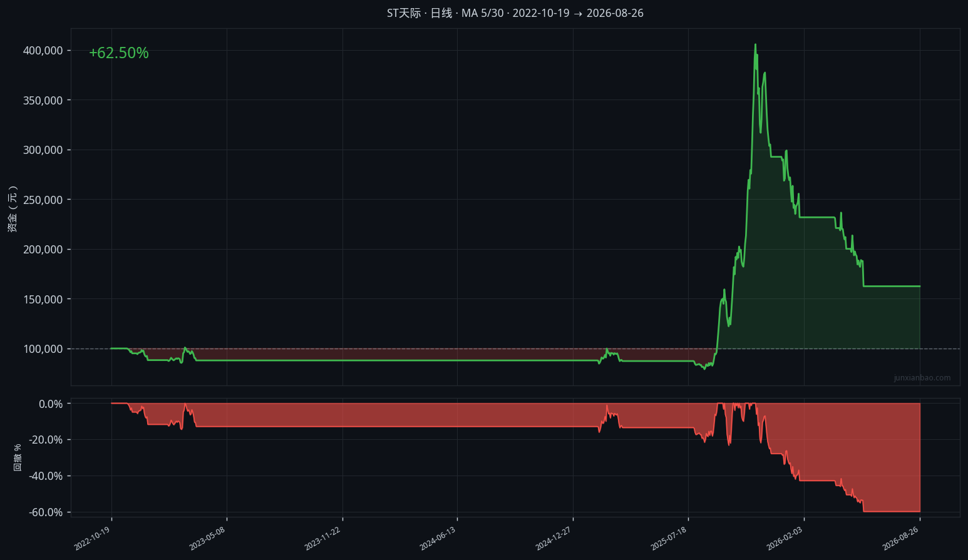Image resolution: width=968 pixels, height=560 pixels.
Task: Click the chart title ST天际 日线
Action: (420, 13)
